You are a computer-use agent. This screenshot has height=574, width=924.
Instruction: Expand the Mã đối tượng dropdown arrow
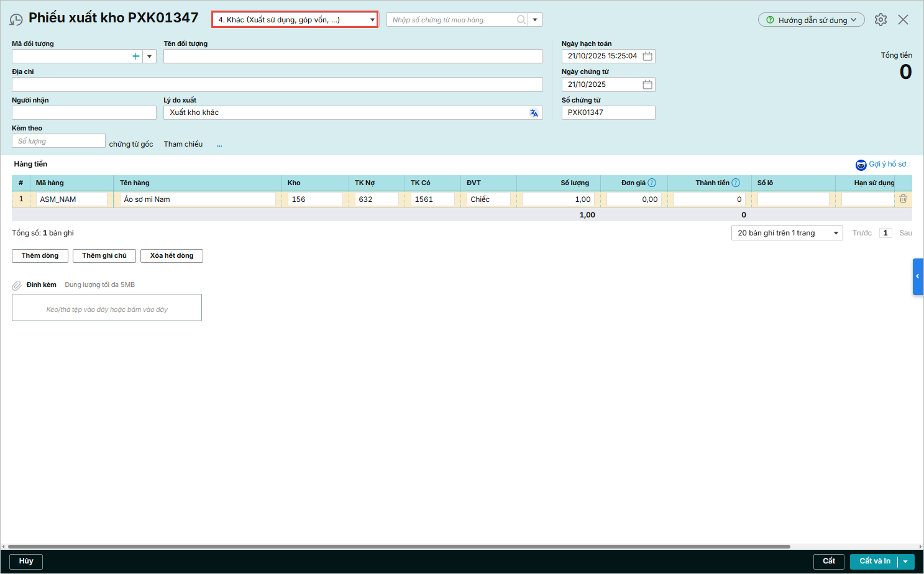pos(149,57)
